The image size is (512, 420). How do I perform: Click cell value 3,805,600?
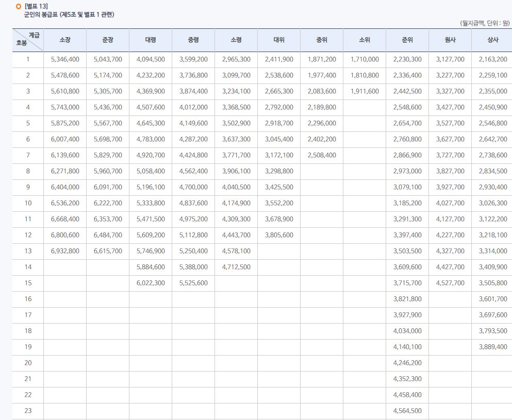click(279, 236)
